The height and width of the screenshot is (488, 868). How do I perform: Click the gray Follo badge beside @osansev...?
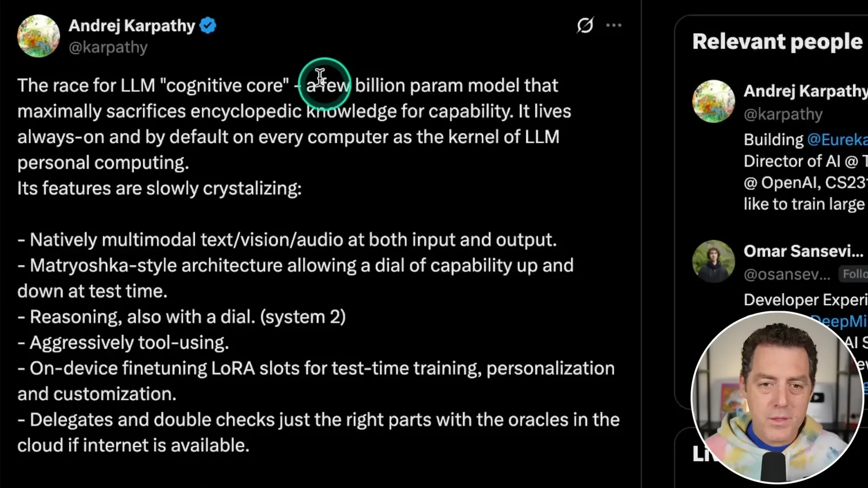(x=854, y=274)
